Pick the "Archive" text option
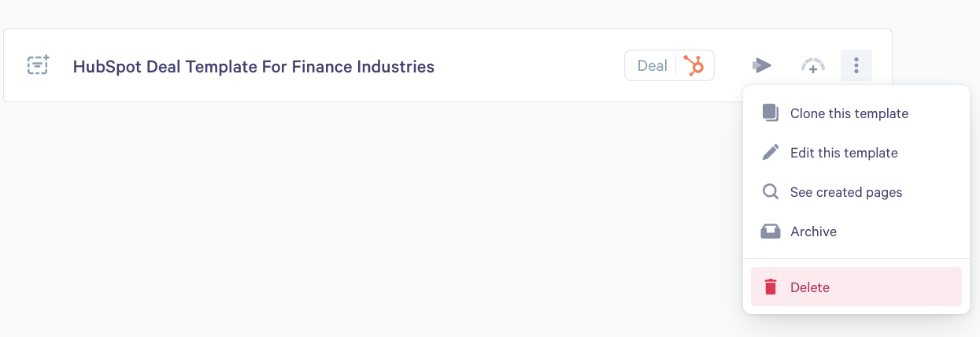 pos(813,231)
